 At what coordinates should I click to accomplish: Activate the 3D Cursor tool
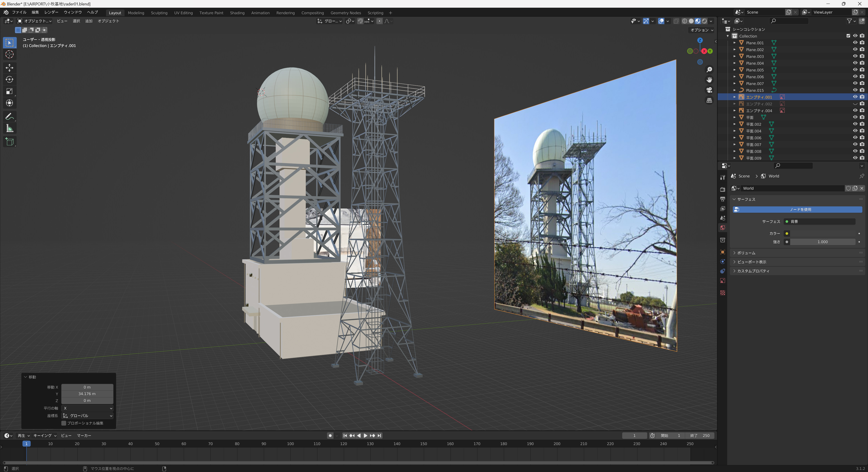click(x=9, y=54)
